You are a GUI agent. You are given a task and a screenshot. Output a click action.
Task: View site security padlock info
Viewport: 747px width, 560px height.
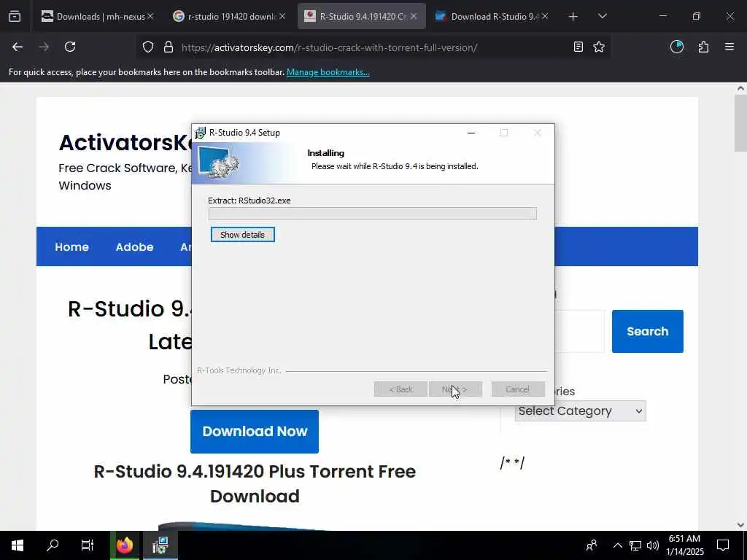pyautogui.click(x=169, y=47)
